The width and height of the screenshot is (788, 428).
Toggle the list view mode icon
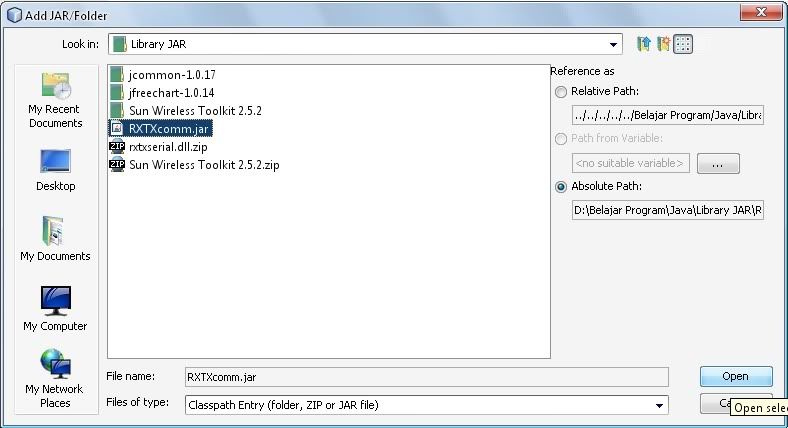click(683, 44)
